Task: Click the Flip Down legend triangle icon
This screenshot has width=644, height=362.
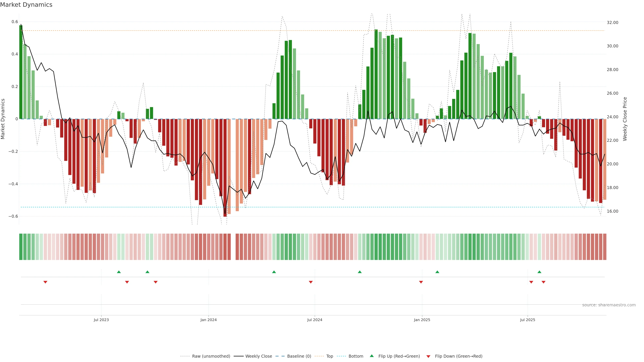Action: point(428,356)
